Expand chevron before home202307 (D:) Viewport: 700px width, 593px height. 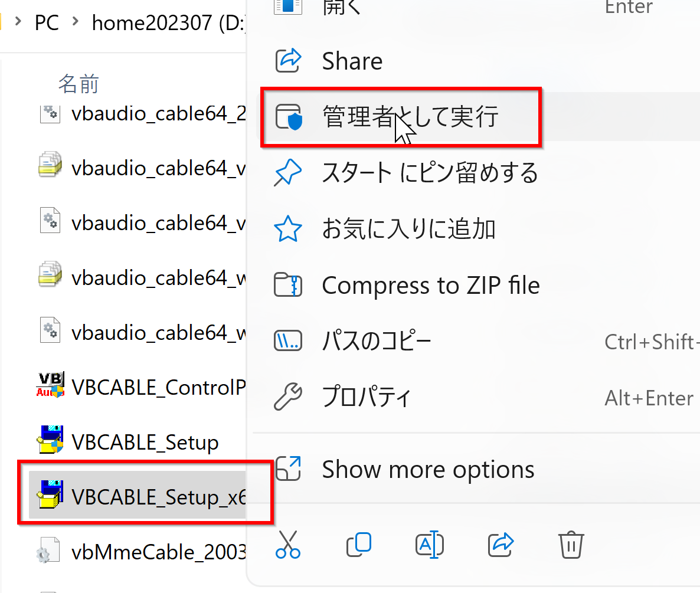coord(76,21)
